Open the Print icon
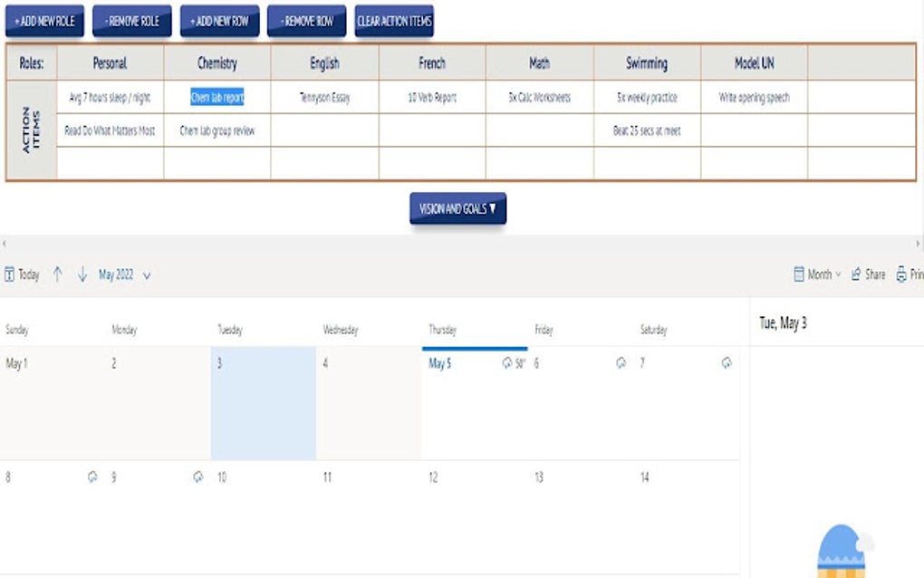 point(900,275)
